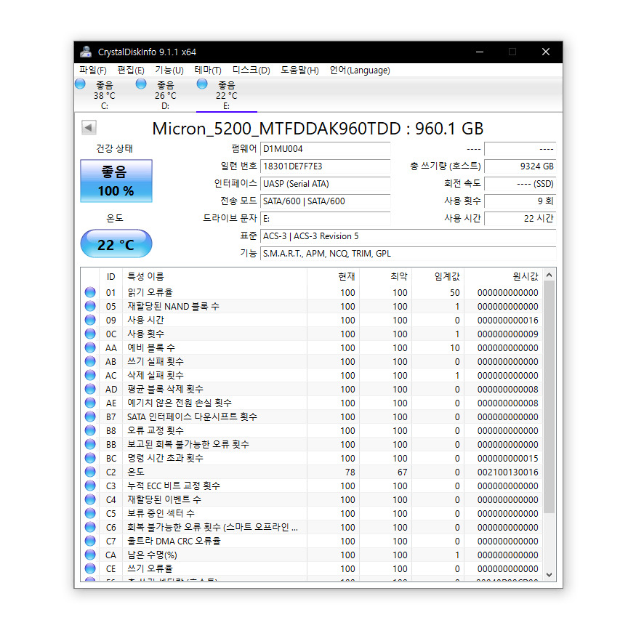The image size is (644, 644).
Task: Click the 원시값 column header
Action: pos(503,276)
